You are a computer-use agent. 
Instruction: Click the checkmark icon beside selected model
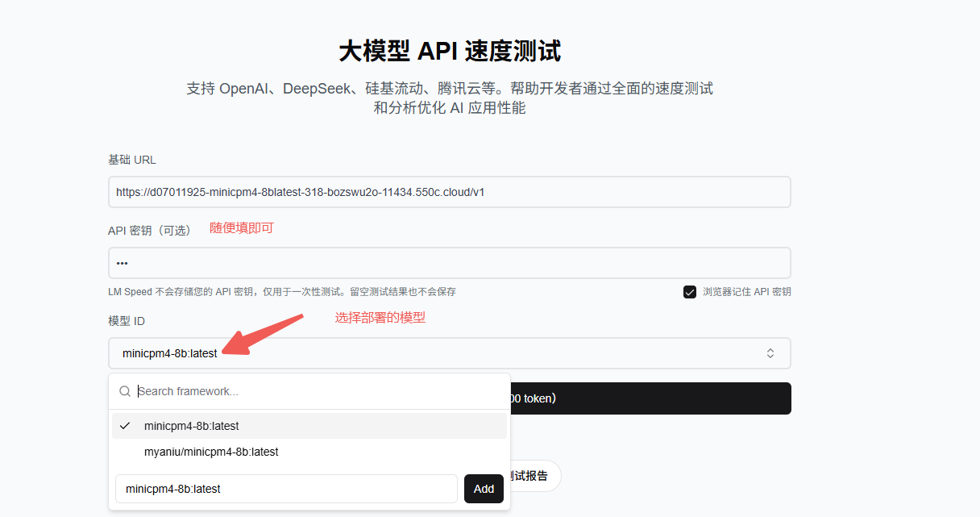(x=125, y=426)
